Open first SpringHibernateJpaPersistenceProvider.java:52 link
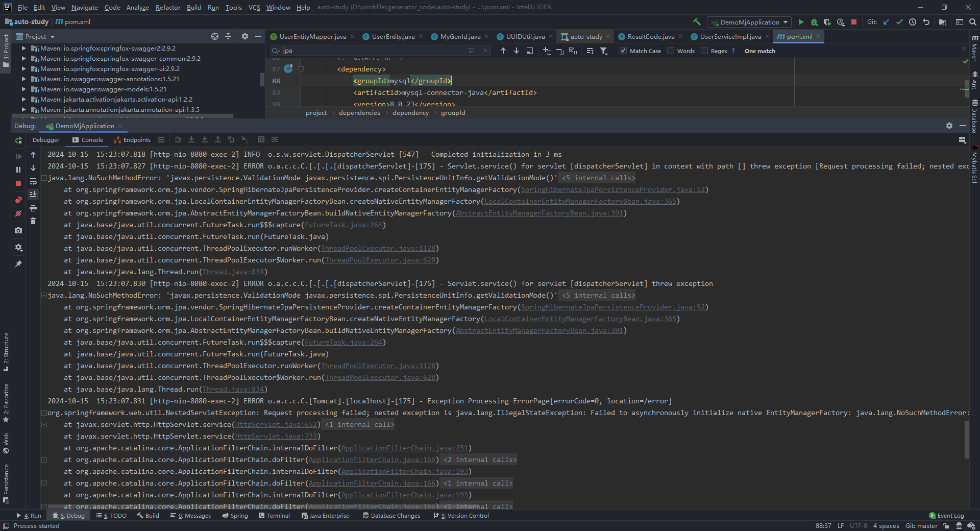This screenshot has width=980, height=531. click(x=612, y=189)
